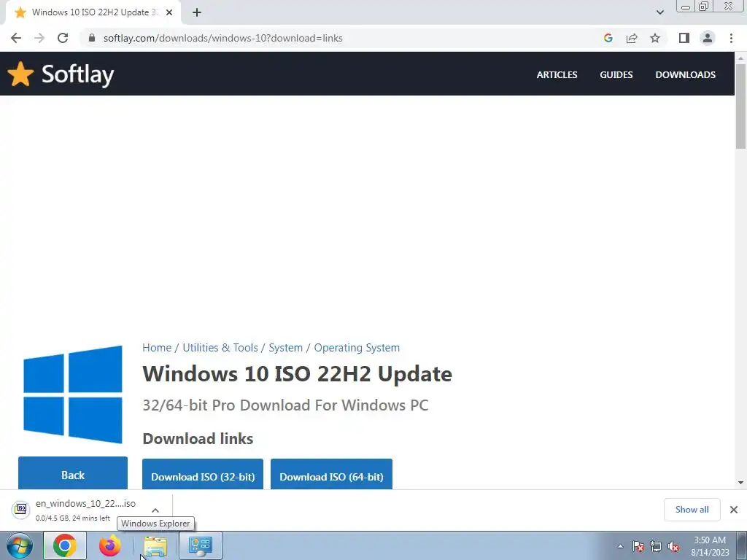Click the taskbar clock showing 3:50 AM
This screenshot has height=560, width=747.
click(x=710, y=546)
